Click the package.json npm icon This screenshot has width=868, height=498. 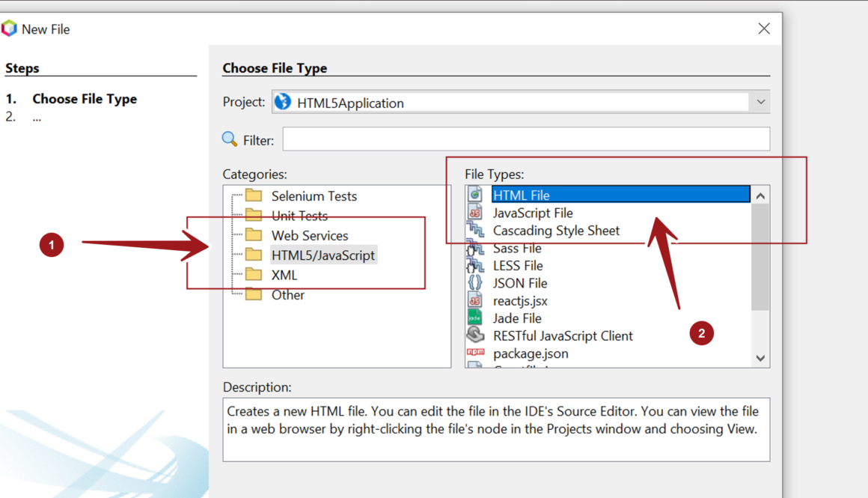(475, 353)
